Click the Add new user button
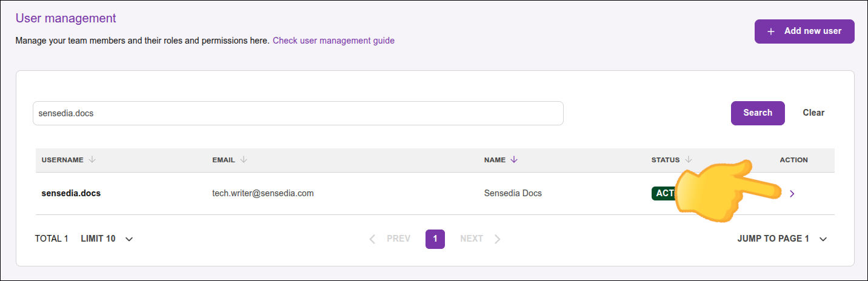The image size is (868, 281). coord(804,31)
